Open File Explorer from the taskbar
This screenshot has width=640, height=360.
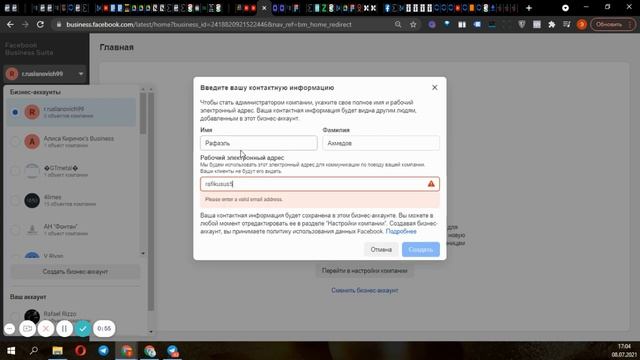coord(57,351)
